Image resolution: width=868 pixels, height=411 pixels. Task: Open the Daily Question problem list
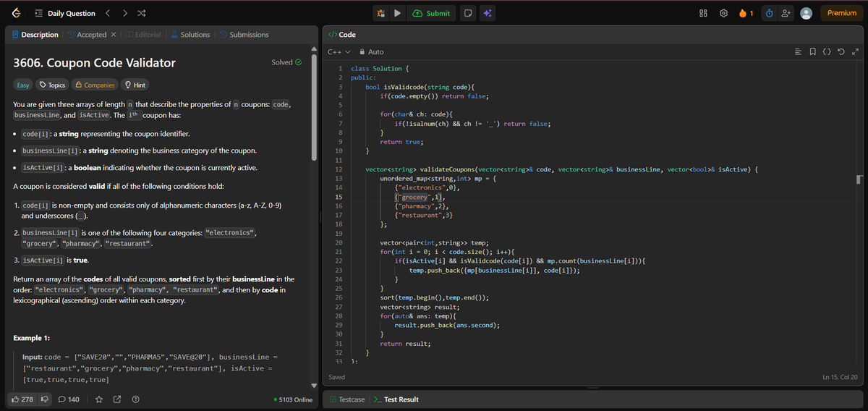click(x=64, y=13)
